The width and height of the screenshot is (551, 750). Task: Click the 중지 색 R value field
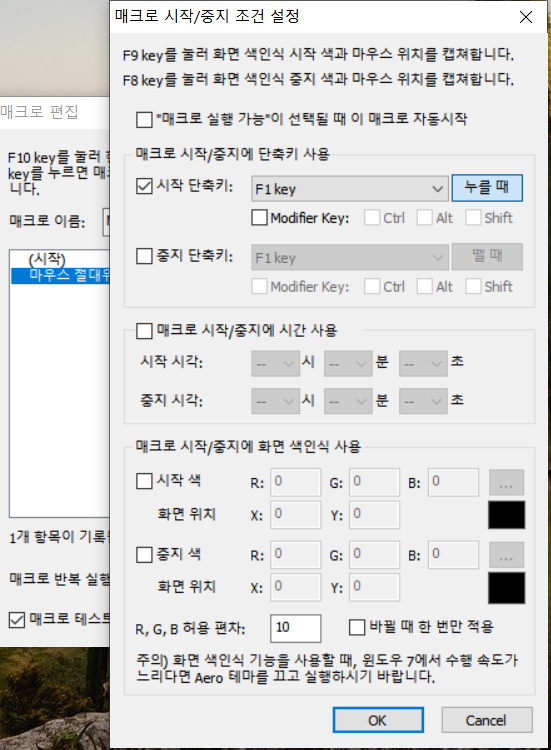296,555
